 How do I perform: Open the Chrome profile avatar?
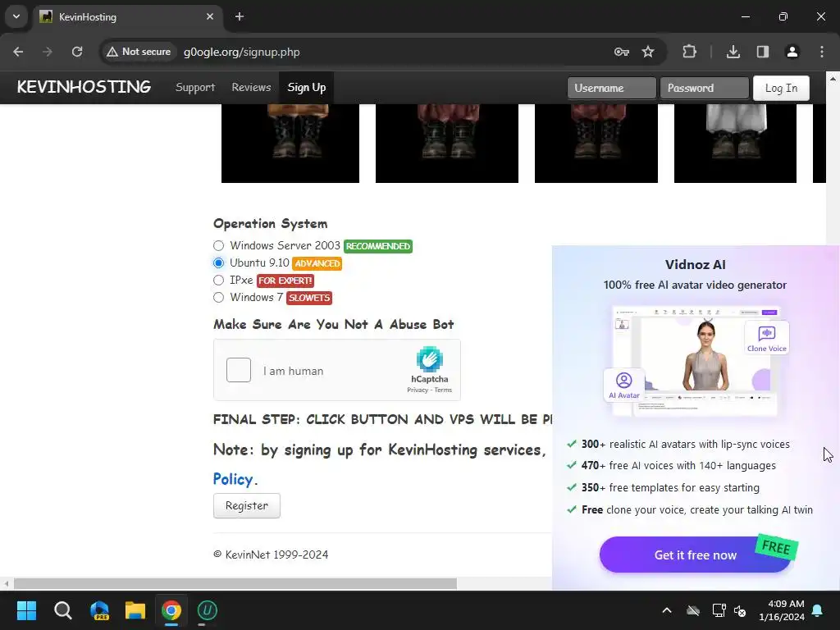tap(792, 52)
